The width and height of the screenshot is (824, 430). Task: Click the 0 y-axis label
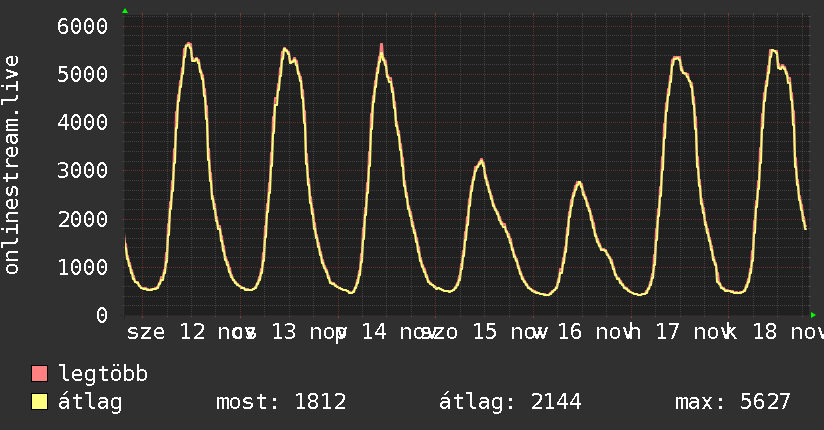coord(102,315)
